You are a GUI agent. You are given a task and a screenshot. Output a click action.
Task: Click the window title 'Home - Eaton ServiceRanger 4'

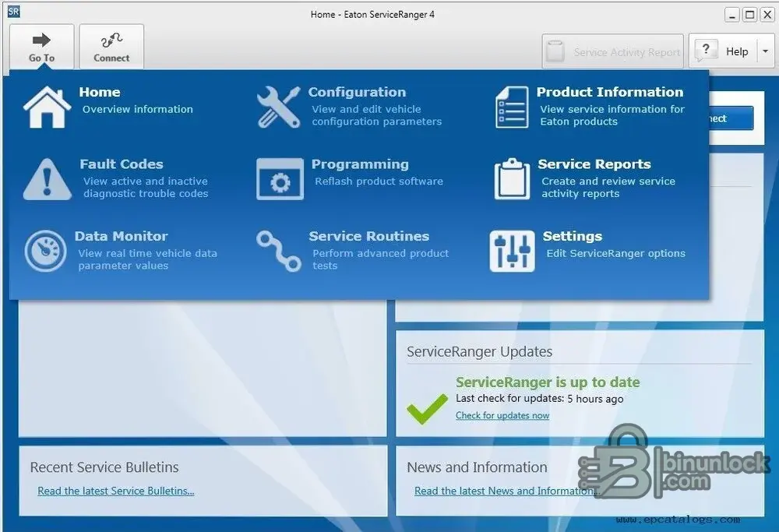372,14
